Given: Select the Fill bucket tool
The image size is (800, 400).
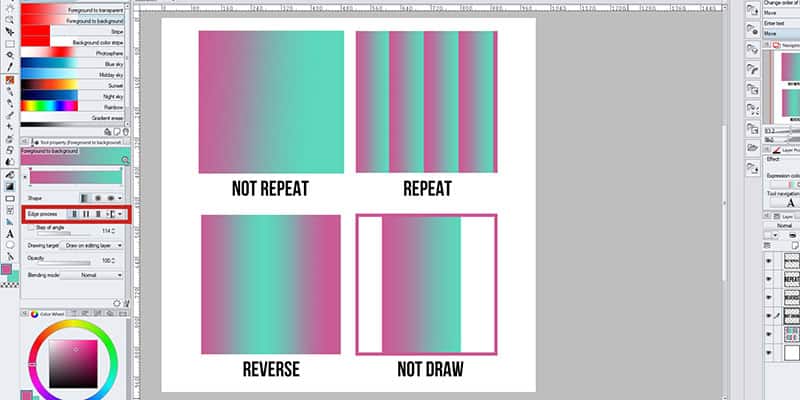Looking at the screenshot, I should coord(9,175).
